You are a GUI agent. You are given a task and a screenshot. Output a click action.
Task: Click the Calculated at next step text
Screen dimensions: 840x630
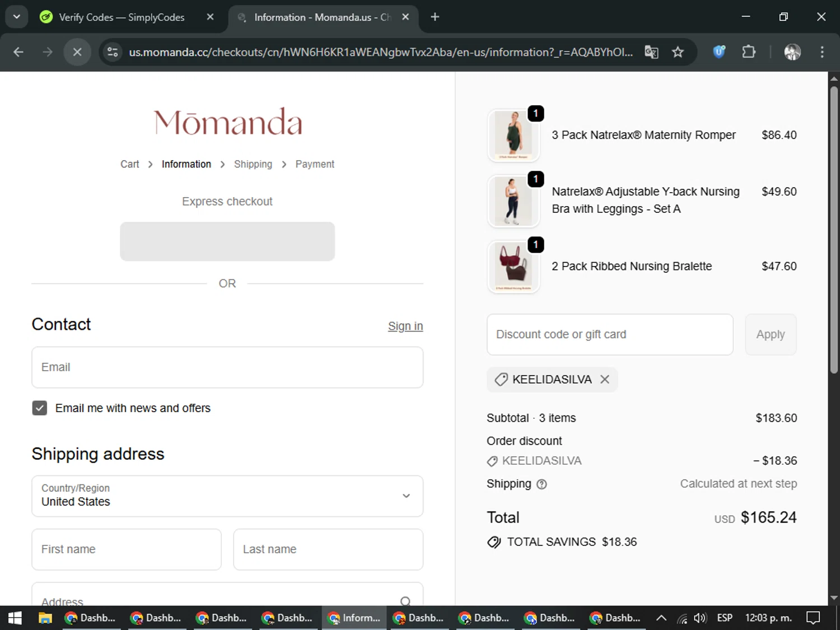(x=738, y=484)
